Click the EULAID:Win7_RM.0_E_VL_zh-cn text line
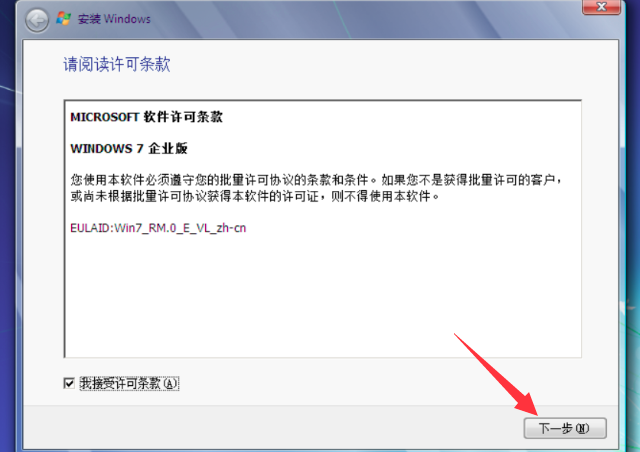The image size is (640, 452). point(158,228)
